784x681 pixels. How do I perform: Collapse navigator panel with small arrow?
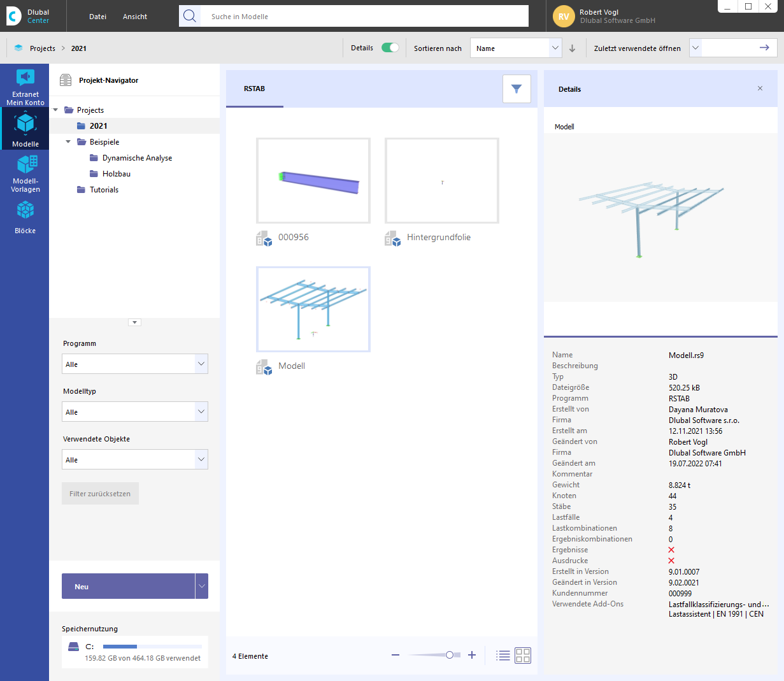(x=134, y=322)
